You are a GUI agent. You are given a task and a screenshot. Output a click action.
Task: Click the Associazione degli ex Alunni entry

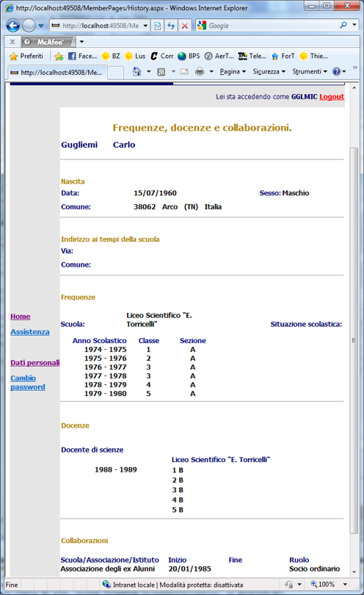click(108, 569)
